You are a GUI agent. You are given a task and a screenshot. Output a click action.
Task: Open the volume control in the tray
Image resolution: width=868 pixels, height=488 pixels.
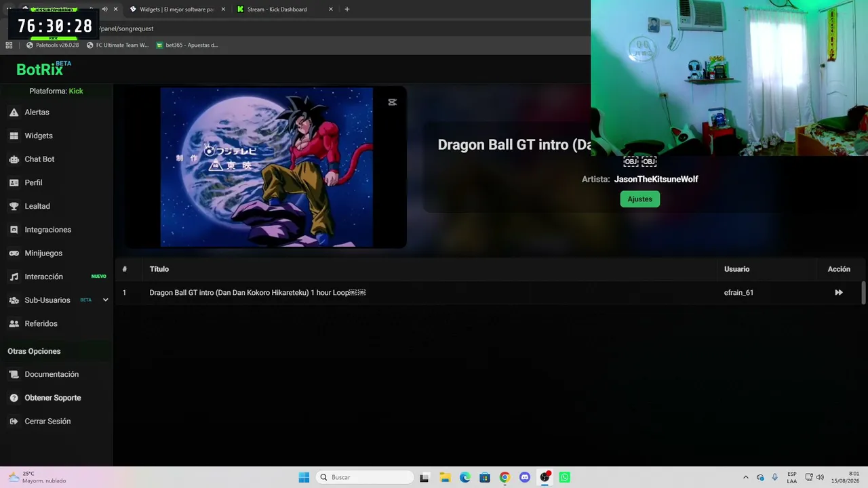pos(820,477)
